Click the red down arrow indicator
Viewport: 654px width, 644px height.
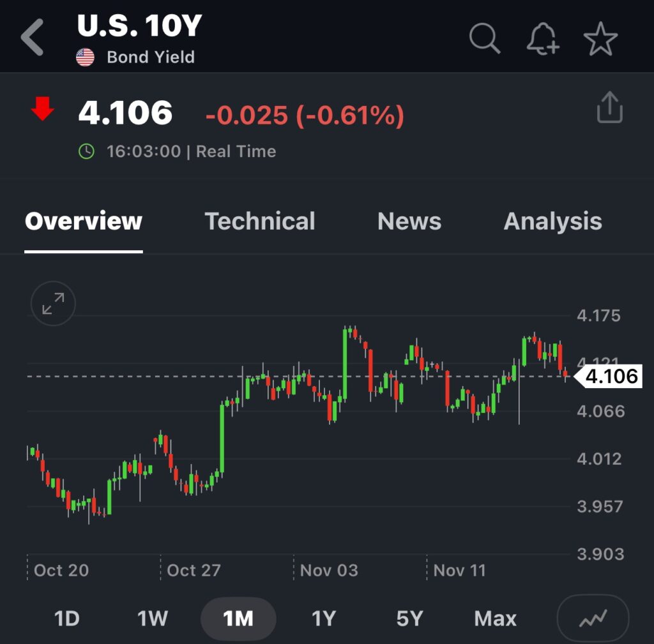pos(43,110)
